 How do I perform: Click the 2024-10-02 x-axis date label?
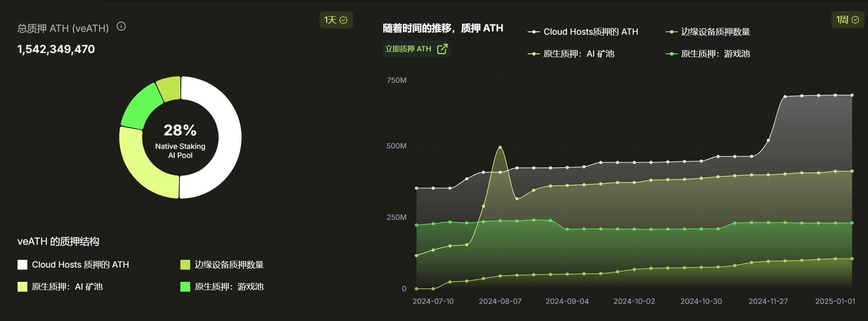[634, 301]
